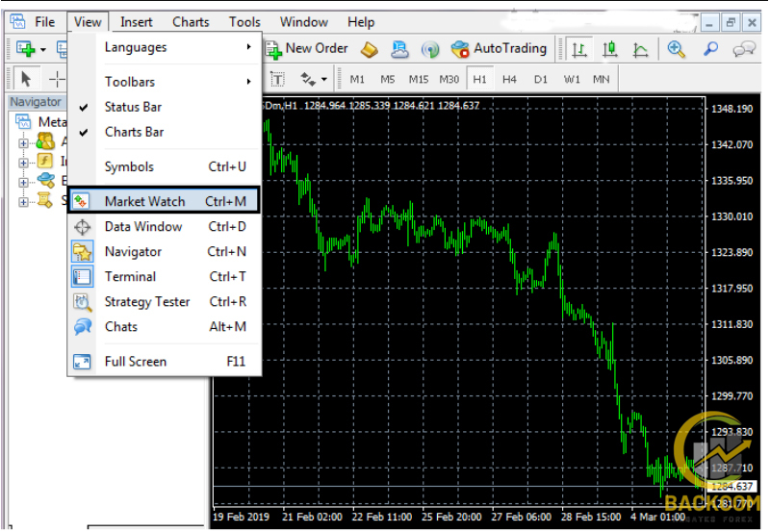Open the MetaEditor book icon
This screenshot has height=532, width=770.
pyautogui.click(x=370, y=49)
